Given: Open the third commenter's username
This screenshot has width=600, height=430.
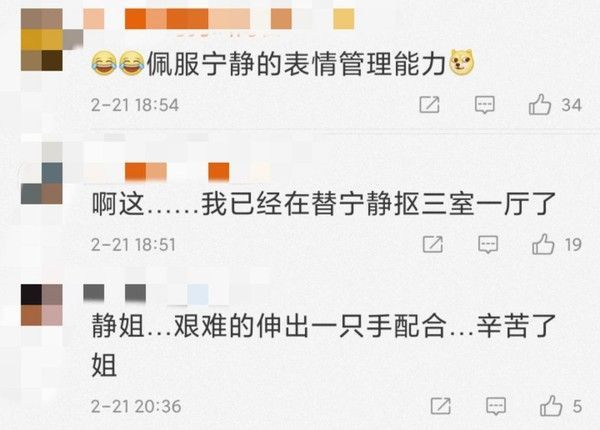Looking at the screenshot, I should pos(146,294).
